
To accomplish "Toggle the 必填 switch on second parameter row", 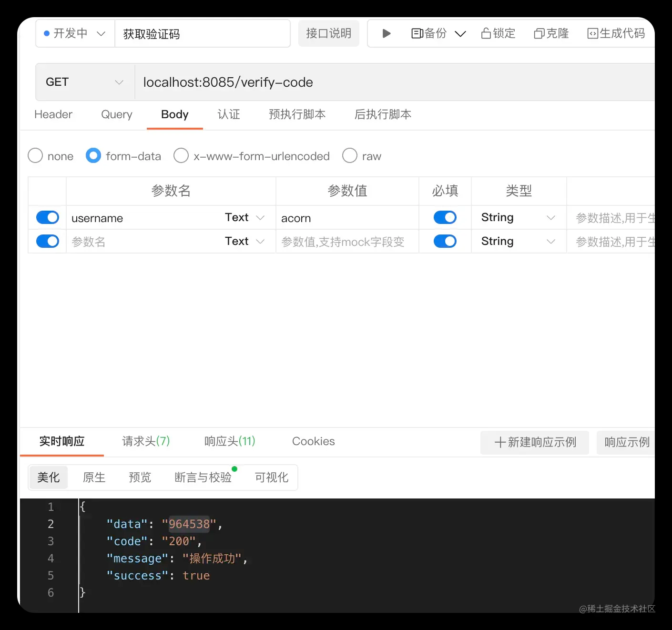I will pyautogui.click(x=445, y=241).
